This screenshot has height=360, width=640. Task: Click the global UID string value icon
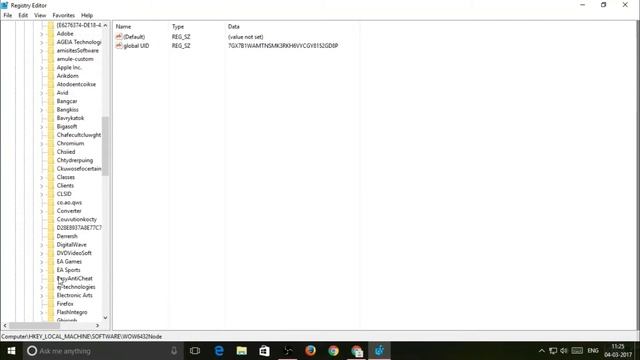coord(119,46)
